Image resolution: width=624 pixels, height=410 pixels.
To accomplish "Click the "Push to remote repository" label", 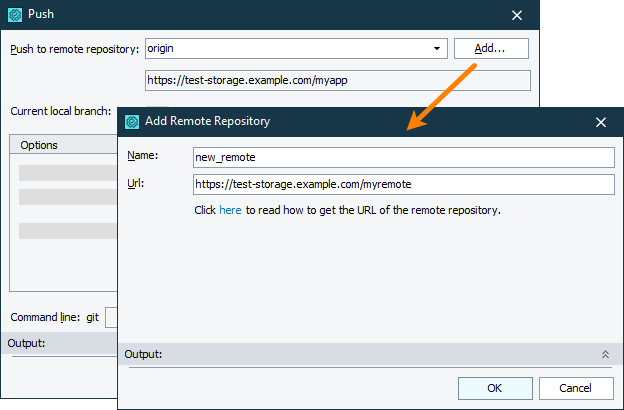I will [74, 49].
